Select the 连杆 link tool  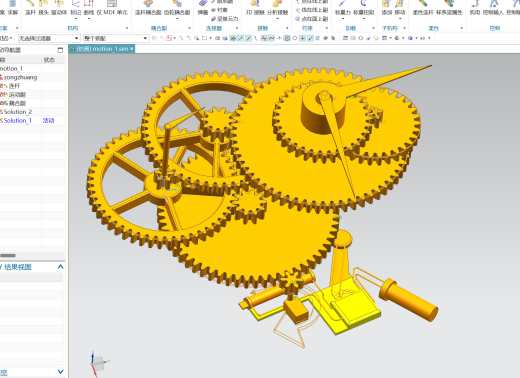tap(30, 7)
